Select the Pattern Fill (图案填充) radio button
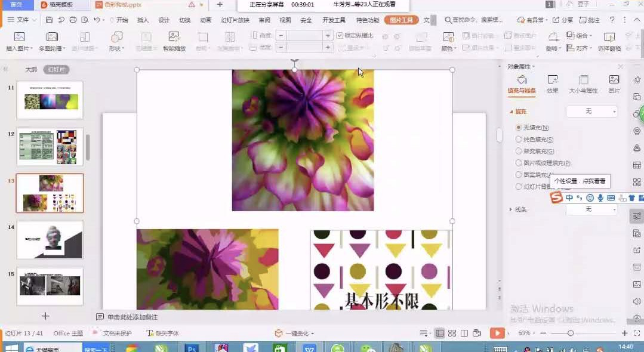This screenshot has height=352, width=644. coord(518,175)
